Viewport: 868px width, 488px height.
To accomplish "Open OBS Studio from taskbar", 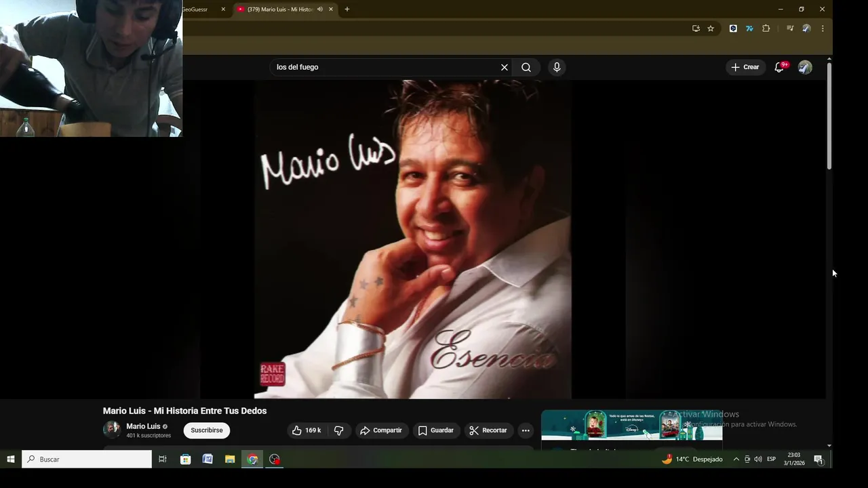I will pyautogui.click(x=275, y=459).
